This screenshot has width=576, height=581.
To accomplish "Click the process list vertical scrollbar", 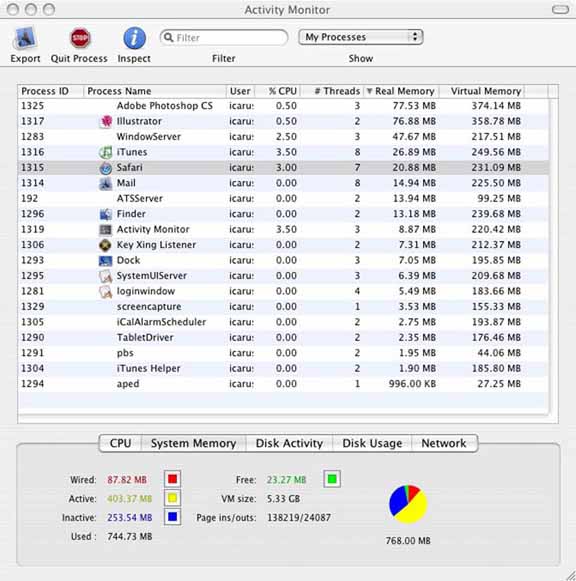I will click(553, 256).
